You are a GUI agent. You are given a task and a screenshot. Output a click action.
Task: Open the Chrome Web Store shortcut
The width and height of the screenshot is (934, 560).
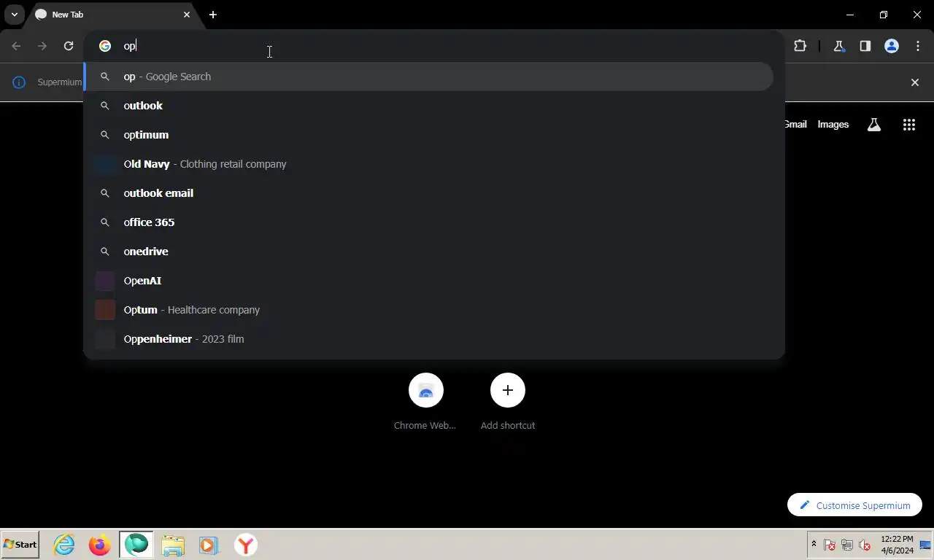coord(425,401)
